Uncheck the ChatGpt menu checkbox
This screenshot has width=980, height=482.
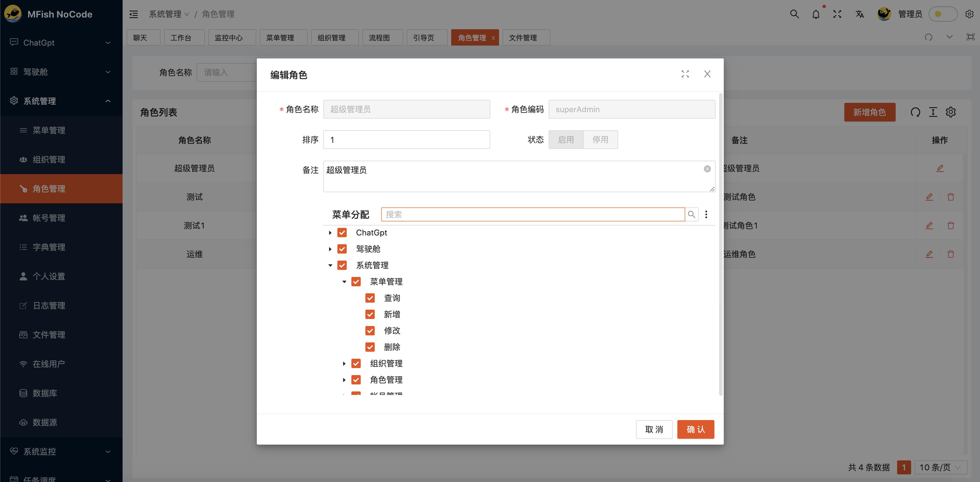(342, 233)
